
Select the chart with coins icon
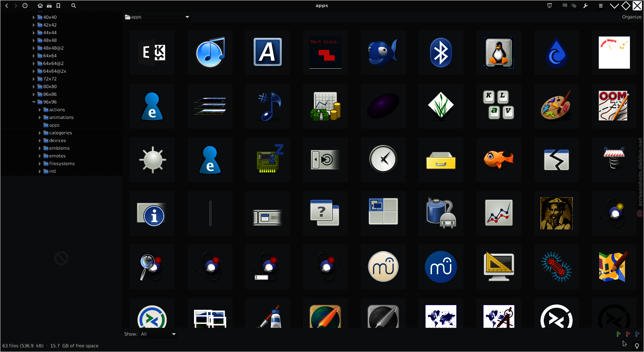coord(325,106)
